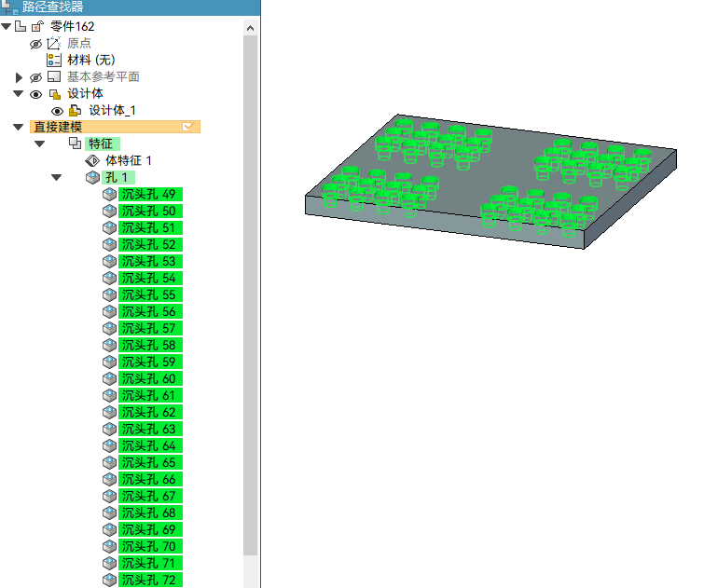Viewport: 704px width, 588px height.
Task: Hide the 设计体 group using its eye icon
Action: pyautogui.click(x=36, y=94)
